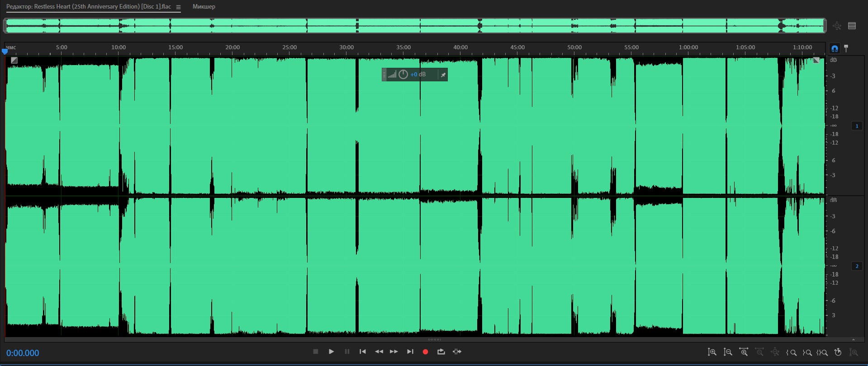This screenshot has width=868, height=366.
Task: Open the overview navigator options list
Action: [852, 26]
